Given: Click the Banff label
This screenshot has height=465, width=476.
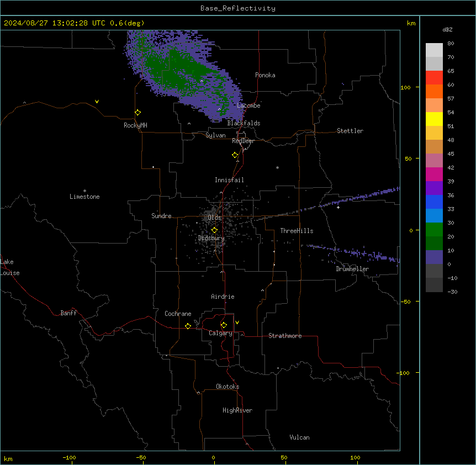Looking at the screenshot, I should (68, 313).
